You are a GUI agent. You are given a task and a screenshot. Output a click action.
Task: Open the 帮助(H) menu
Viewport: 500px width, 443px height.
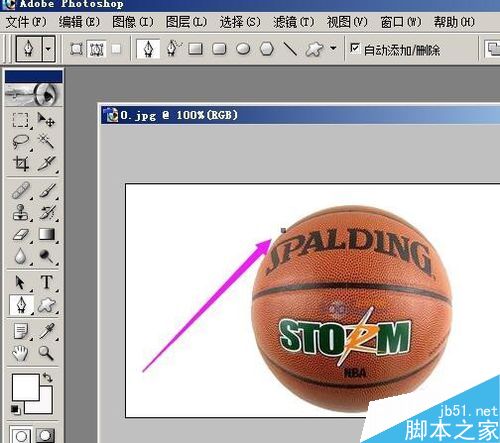pyautogui.click(x=454, y=22)
